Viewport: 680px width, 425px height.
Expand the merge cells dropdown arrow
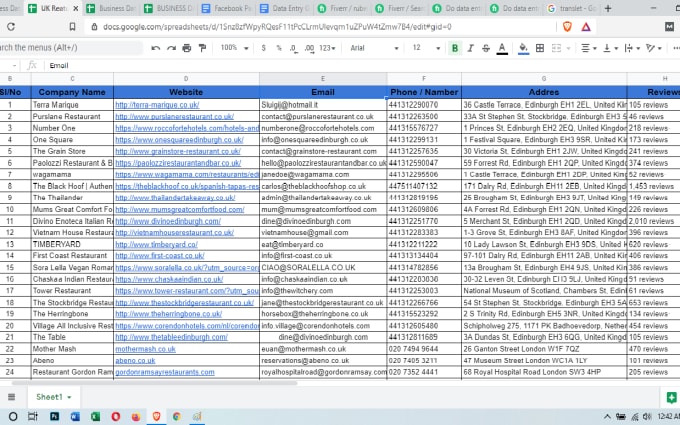tap(568, 48)
